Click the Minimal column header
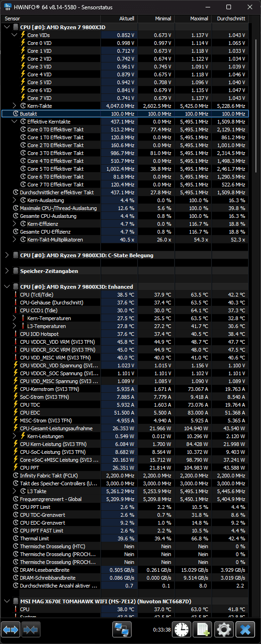Image resolution: width=261 pixels, height=644 pixels. tap(156, 19)
